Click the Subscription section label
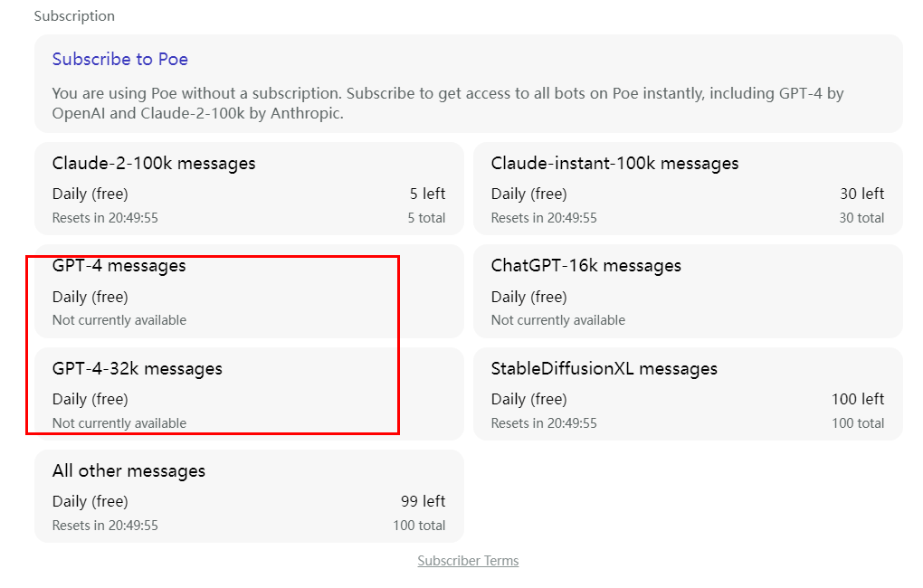This screenshot has height=588, width=923. (74, 16)
